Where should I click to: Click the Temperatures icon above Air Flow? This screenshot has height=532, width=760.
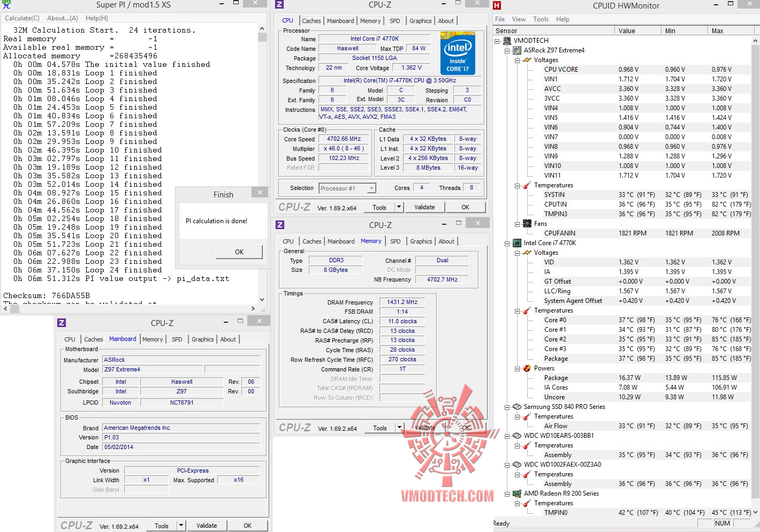coord(527,416)
